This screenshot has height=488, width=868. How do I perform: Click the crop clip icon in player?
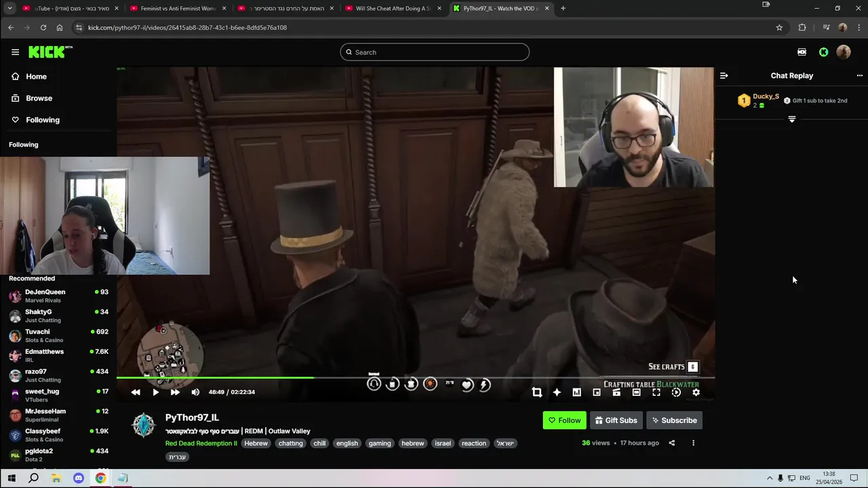[536, 392]
